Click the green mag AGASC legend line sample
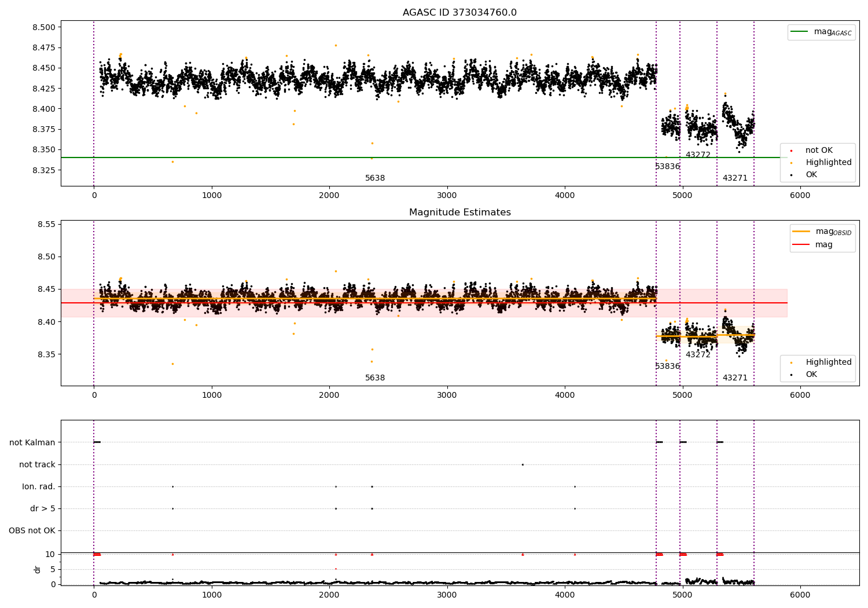The width and height of the screenshot is (868, 608). click(800, 32)
